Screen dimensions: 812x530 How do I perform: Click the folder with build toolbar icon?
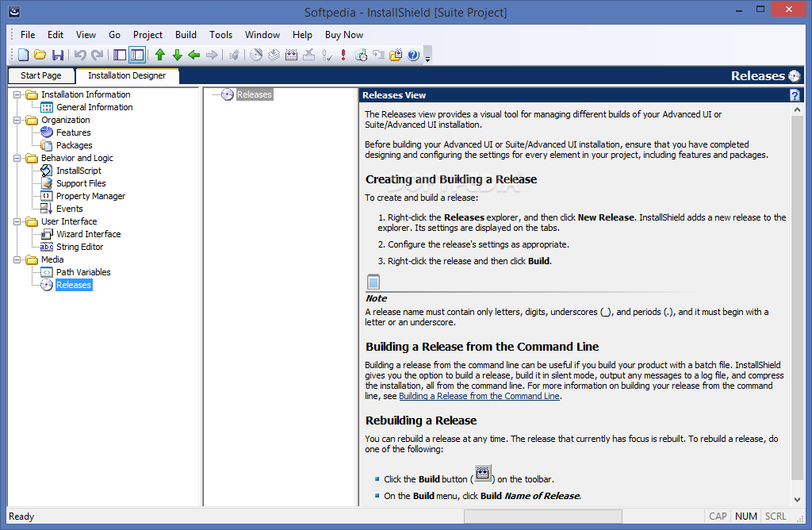click(396, 55)
